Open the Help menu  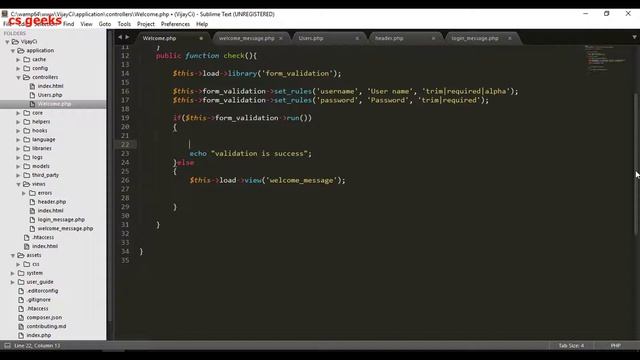[202, 24]
